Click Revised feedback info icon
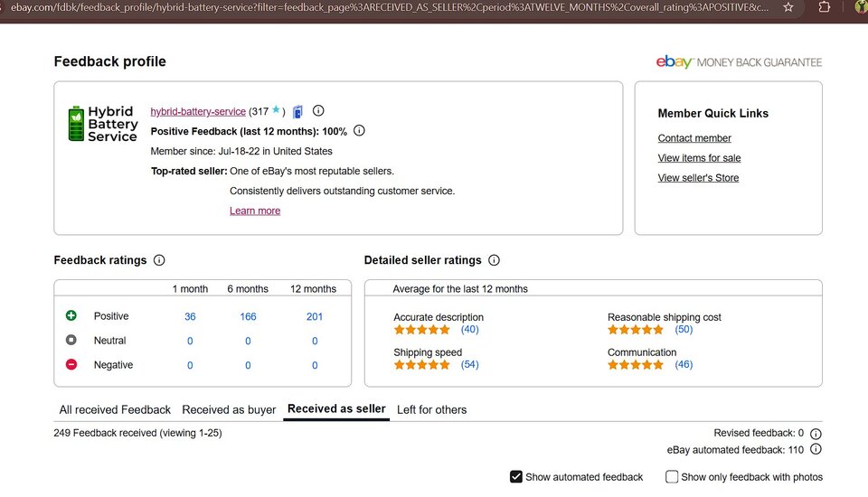The image size is (868, 497). tap(816, 434)
